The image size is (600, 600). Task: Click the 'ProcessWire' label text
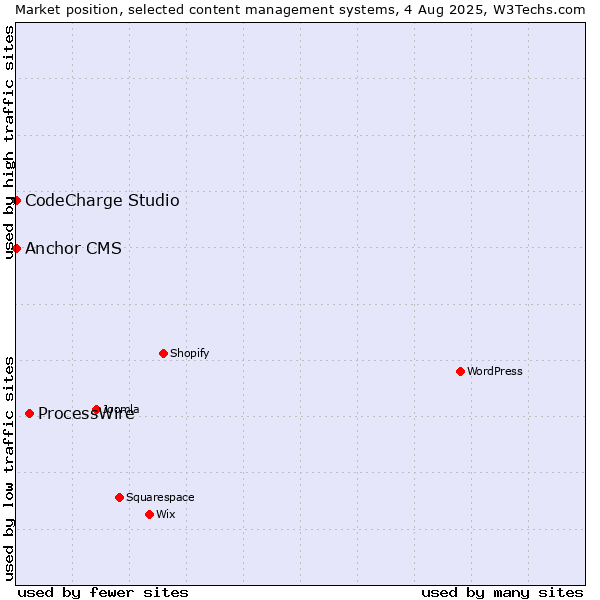click(86, 414)
